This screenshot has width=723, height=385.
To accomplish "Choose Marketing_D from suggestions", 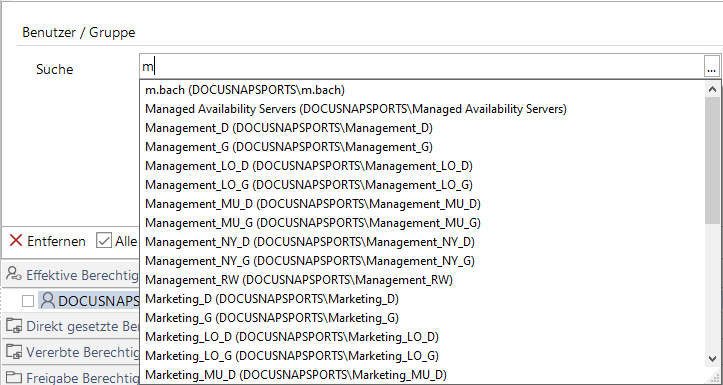I will (x=272, y=299).
